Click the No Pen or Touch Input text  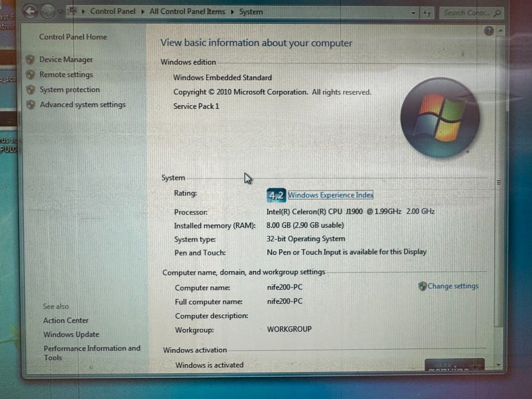point(346,252)
